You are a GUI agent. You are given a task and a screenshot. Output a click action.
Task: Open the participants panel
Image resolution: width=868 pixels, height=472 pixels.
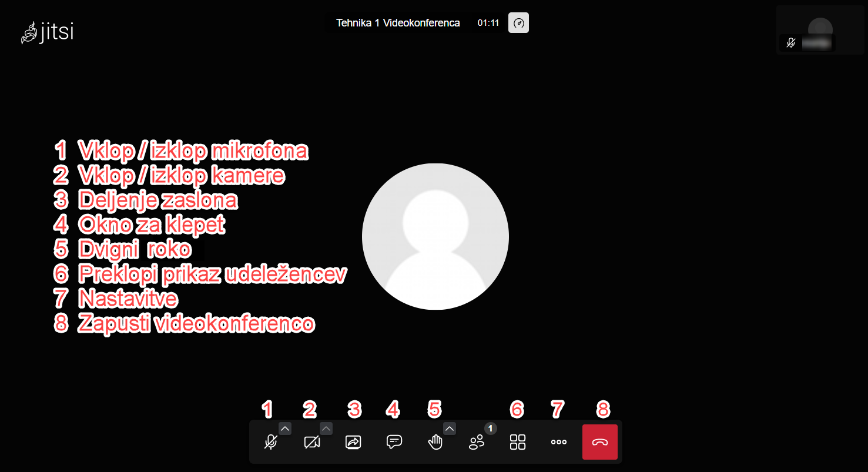pos(477,443)
